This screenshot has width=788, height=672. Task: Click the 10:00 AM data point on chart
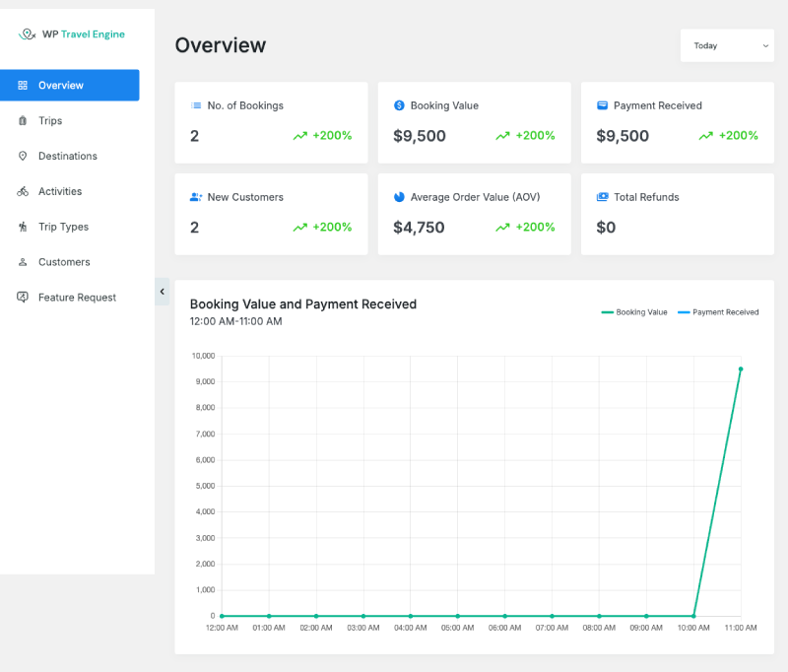(693, 616)
